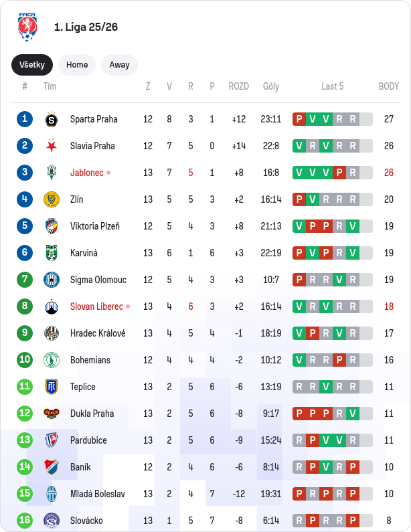
Task: Open the Hradec Králové team link
Action: tap(97, 333)
